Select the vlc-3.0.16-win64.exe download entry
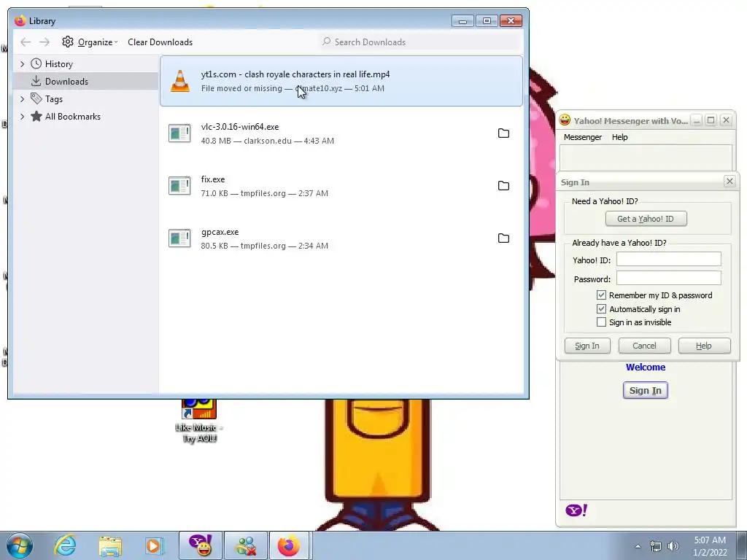Screen dimensions: 747x560 341,133
